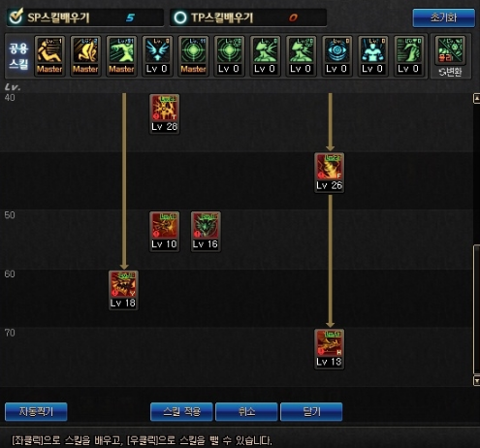Toggle the 변환 skill conversion icon

pos(450,57)
